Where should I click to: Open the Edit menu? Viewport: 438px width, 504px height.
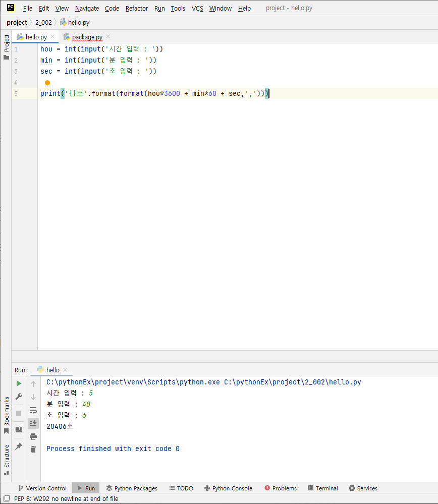click(44, 9)
